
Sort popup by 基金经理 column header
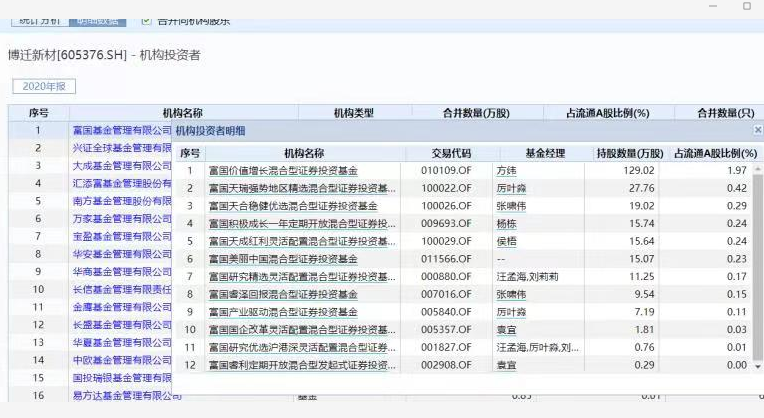545,153
